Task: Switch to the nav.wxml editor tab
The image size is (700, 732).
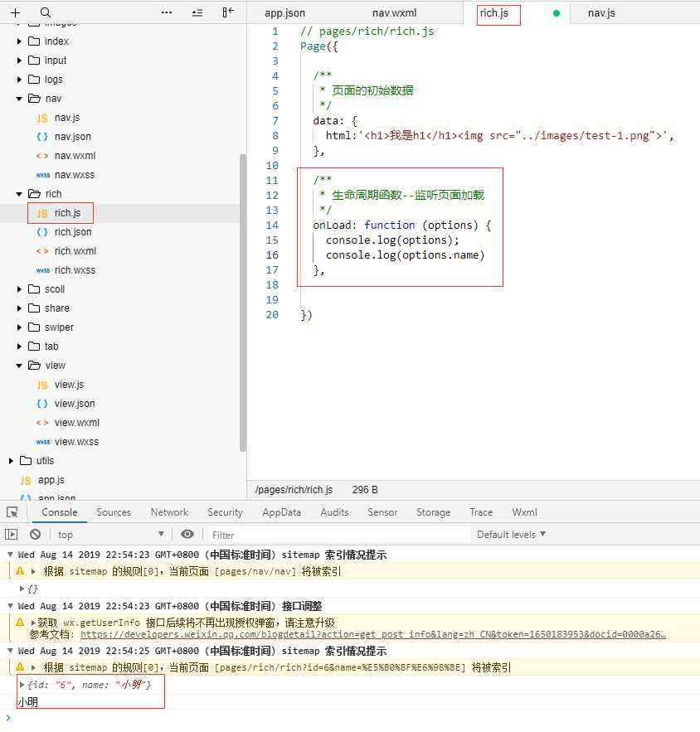Action: tap(394, 13)
